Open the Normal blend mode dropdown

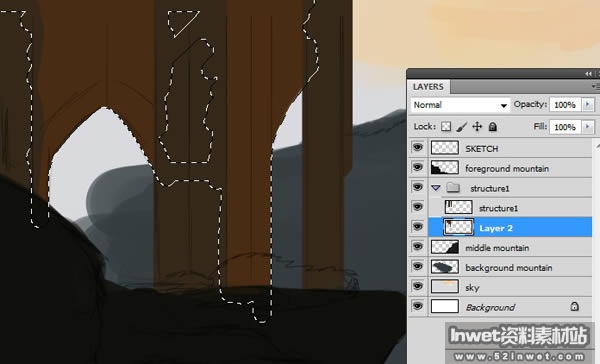pyautogui.click(x=460, y=104)
